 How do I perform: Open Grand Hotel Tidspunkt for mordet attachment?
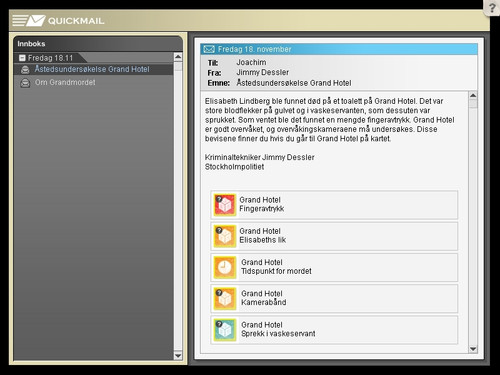[x=334, y=267]
